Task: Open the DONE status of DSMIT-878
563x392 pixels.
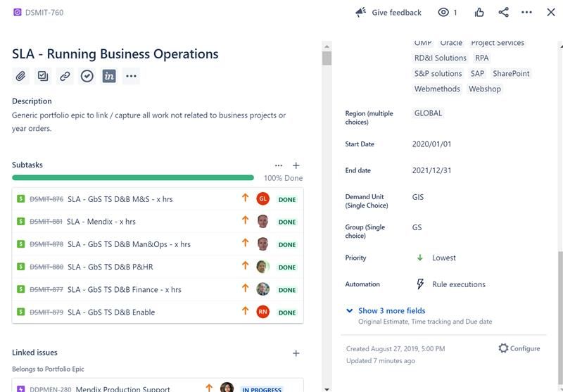Action: pos(287,245)
